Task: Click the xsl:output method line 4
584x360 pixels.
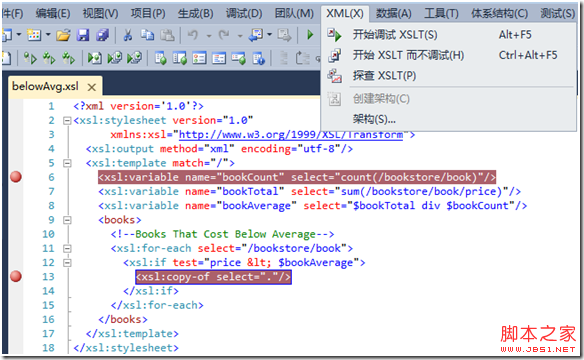Action: 219,149
